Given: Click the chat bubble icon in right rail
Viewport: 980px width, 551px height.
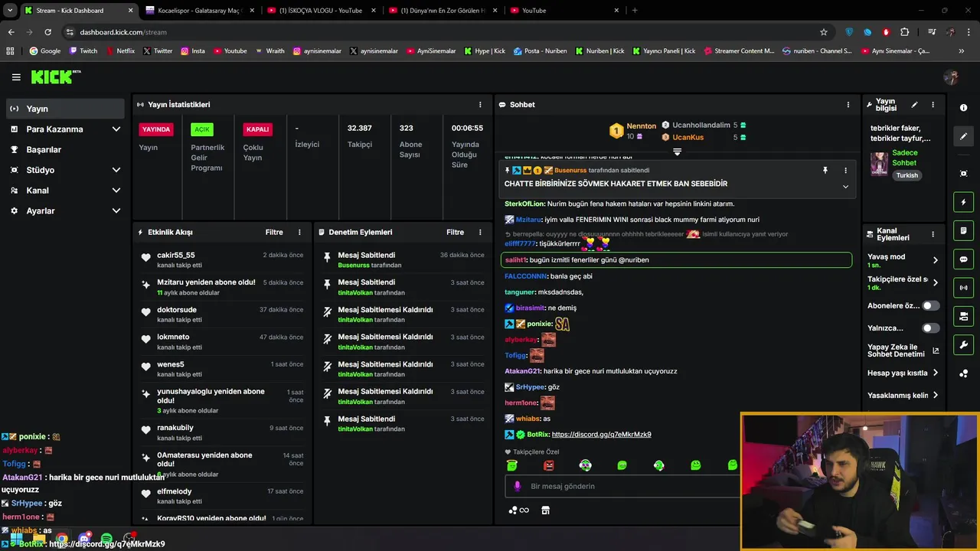Looking at the screenshot, I should tap(964, 259).
